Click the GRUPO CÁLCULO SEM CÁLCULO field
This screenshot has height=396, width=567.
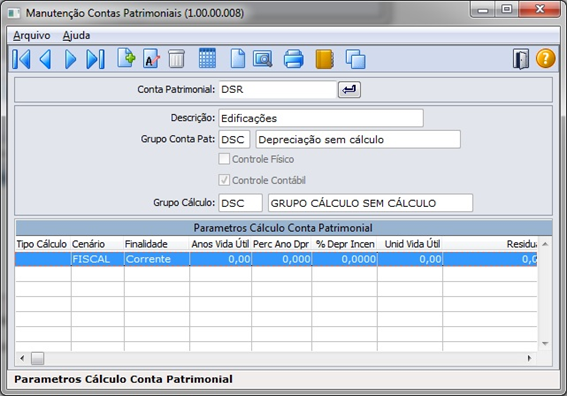pos(370,203)
